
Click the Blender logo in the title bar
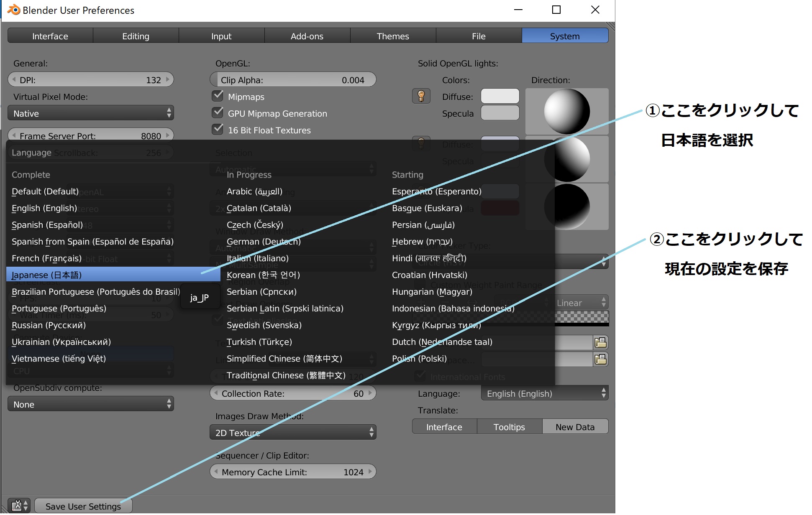click(x=14, y=10)
